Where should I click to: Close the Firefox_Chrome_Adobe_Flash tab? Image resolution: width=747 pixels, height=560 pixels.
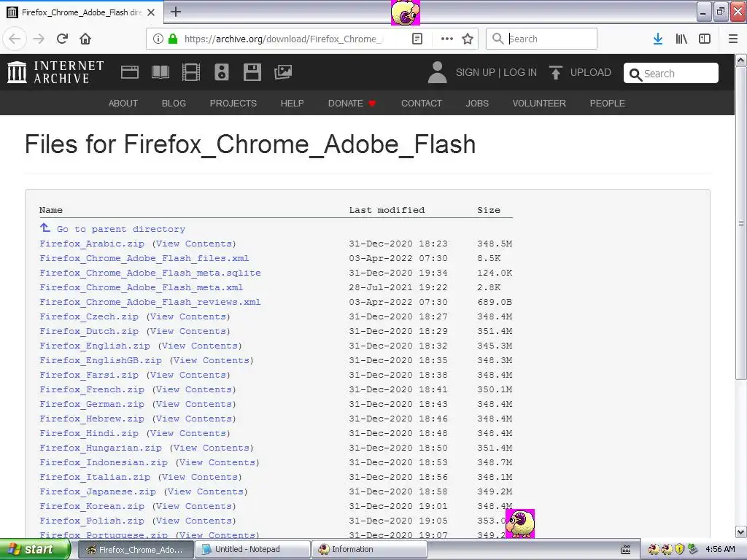pyautogui.click(x=151, y=12)
